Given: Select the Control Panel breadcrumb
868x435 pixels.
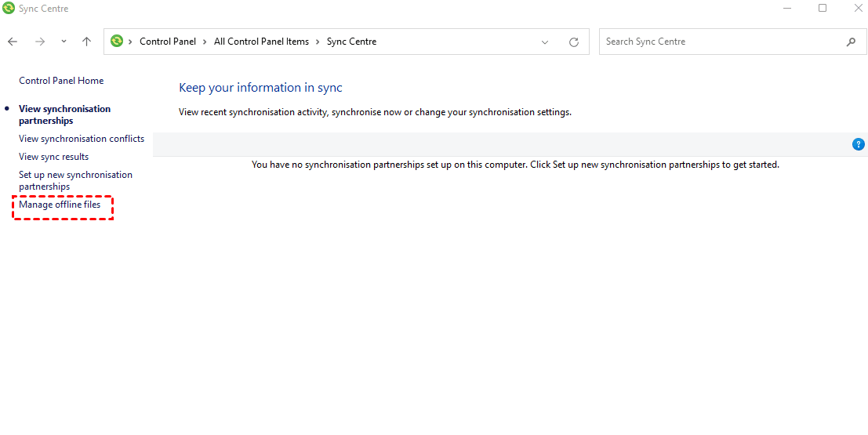Looking at the screenshot, I should coord(168,42).
